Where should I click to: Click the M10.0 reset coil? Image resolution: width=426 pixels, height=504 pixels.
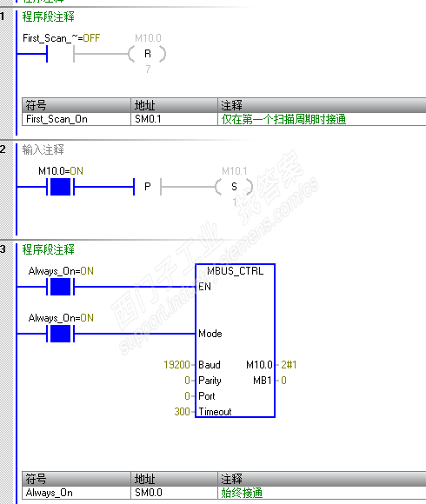point(147,54)
